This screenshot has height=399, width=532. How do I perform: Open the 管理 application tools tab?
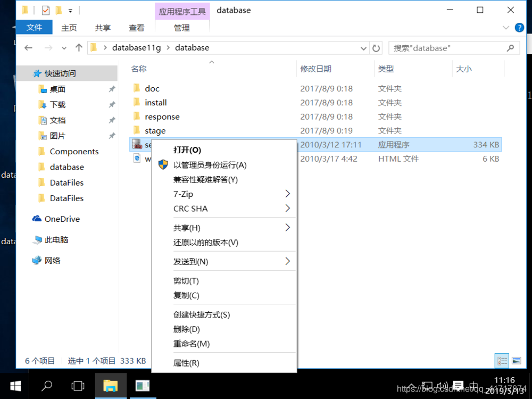pos(182,28)
